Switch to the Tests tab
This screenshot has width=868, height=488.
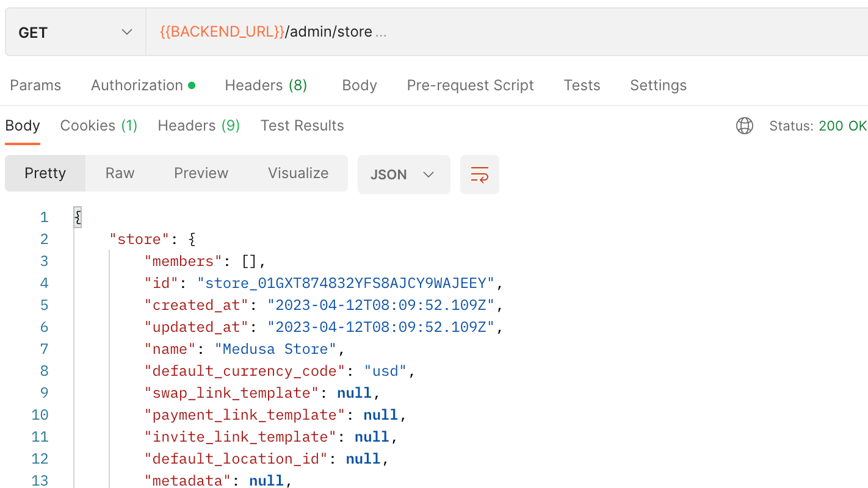click(582, 85)
